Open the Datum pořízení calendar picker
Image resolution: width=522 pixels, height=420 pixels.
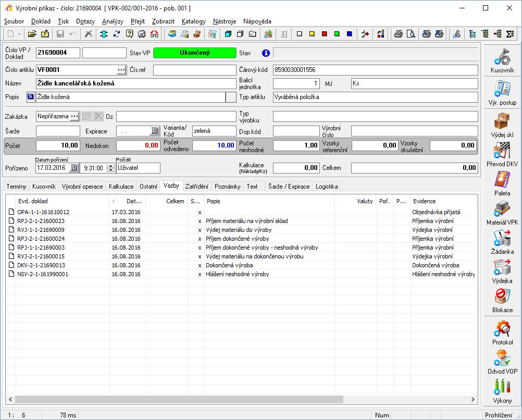(x=74, y=168)
